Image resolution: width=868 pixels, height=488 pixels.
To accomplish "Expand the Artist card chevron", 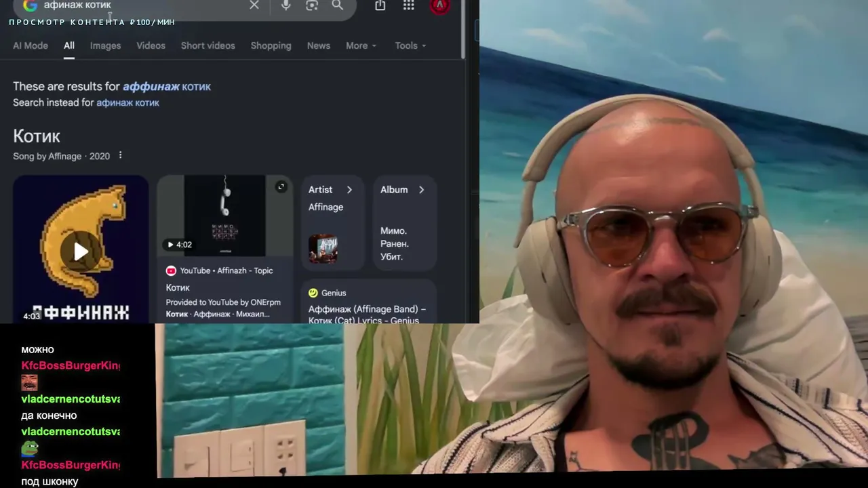I will [349, 190].
